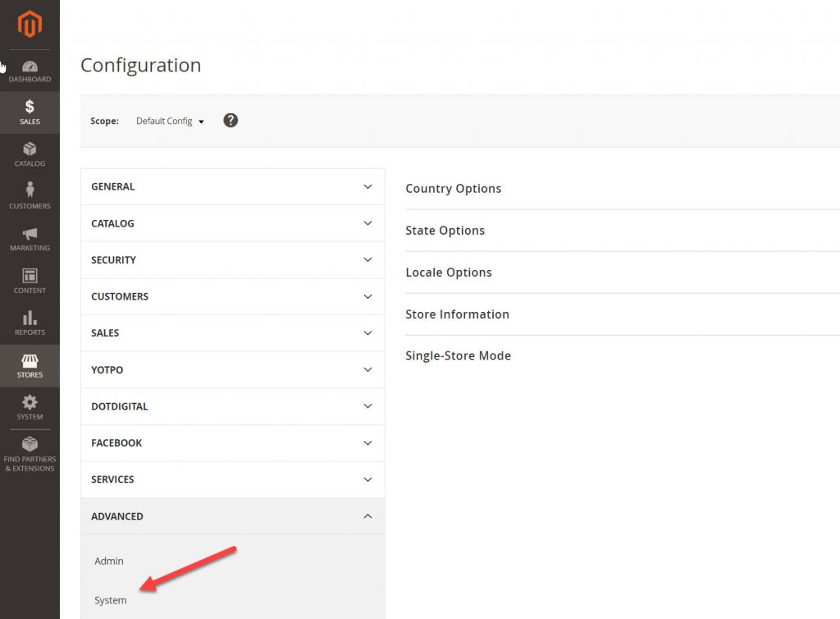
Task: Expand the FACEBOOK configuration section
Action: pos(232,442)
